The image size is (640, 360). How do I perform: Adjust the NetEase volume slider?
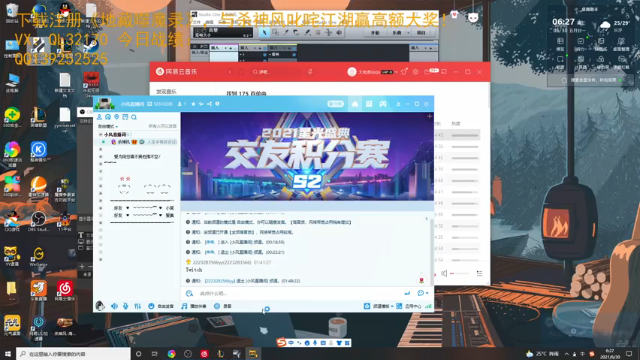[458, 273]
